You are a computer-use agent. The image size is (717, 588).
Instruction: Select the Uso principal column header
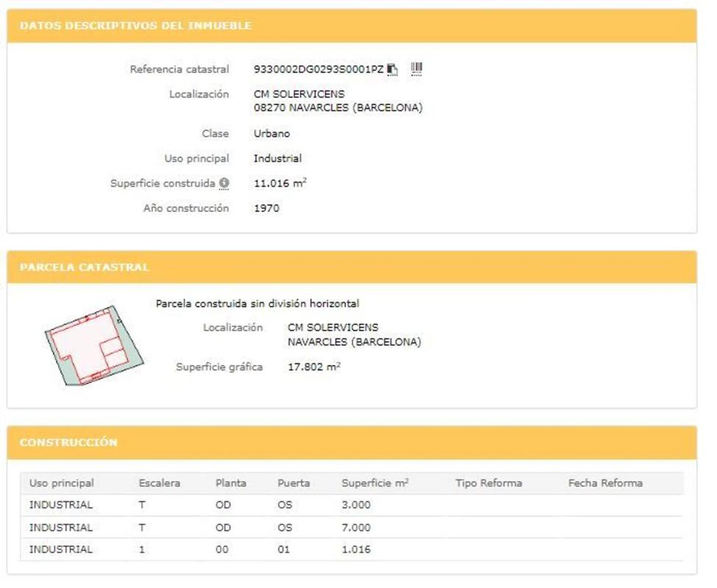pos(62,483)
